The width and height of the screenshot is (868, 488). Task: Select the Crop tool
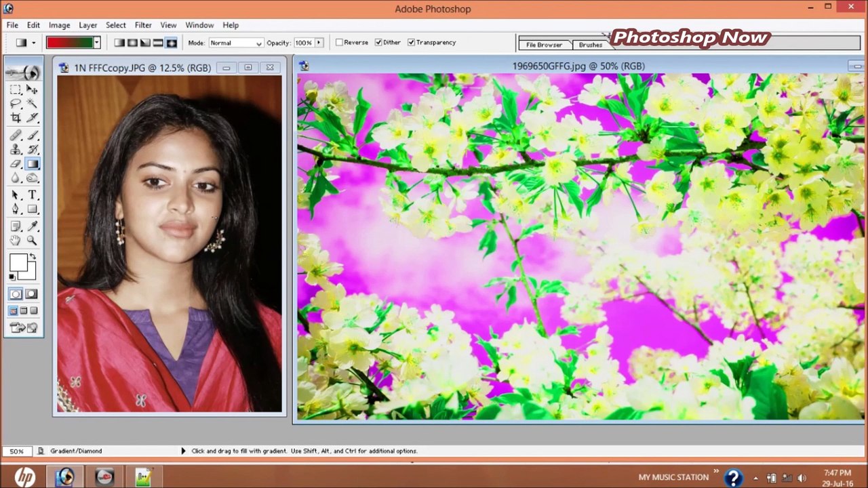click(x=16, y=118)
